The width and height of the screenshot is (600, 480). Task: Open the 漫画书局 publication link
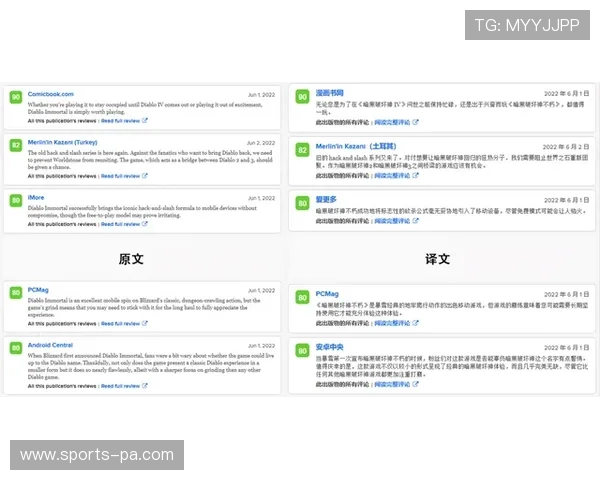click(x=329, y=93)
